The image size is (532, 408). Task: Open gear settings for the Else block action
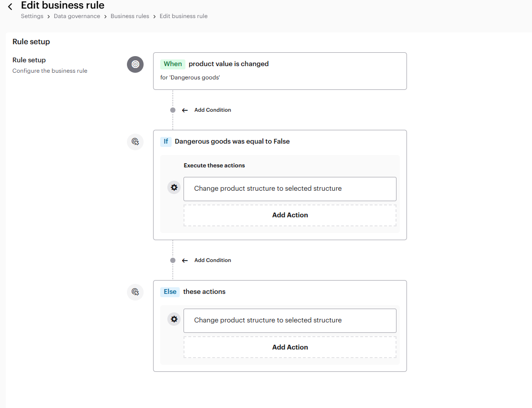(174, 319)
